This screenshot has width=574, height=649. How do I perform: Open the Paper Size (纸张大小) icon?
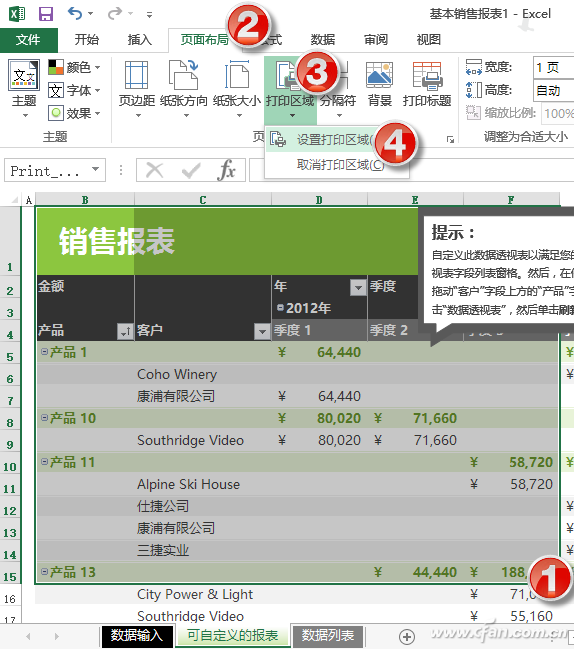pyautogui.click(x=237, y=75)
